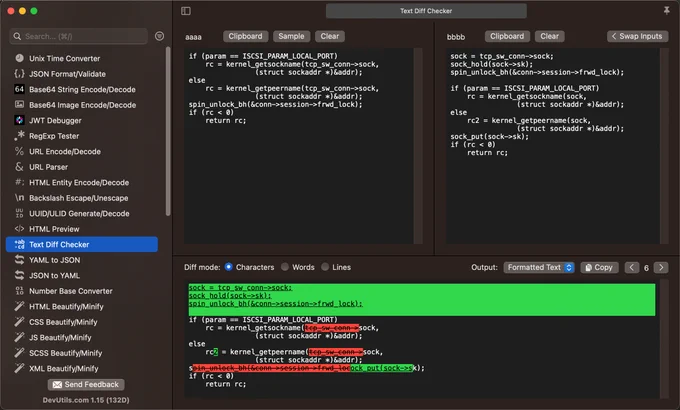
Task: Click the Text Diff Checker title bar
Action: (x=426, y=11)
